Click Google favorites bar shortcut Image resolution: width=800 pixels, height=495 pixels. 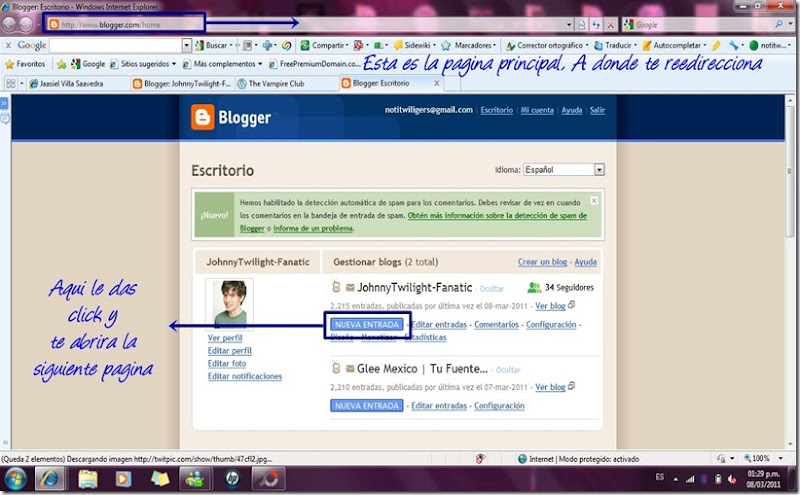coord(88,64)
